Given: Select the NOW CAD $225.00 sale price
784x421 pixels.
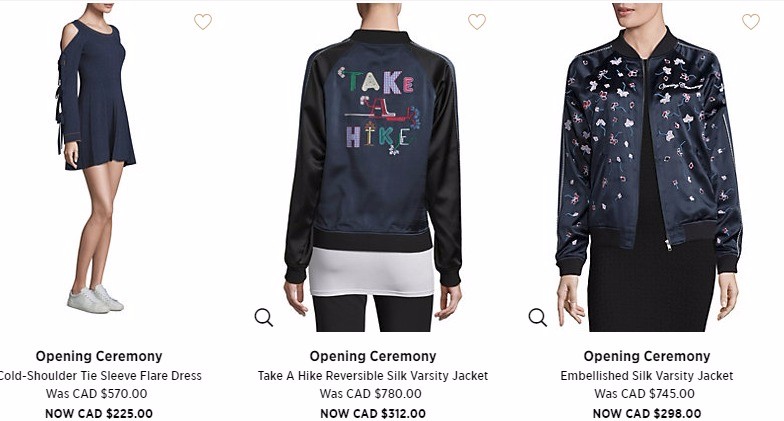Looking at the screenshot, I should pyautogui.click(x=99, y=414).
